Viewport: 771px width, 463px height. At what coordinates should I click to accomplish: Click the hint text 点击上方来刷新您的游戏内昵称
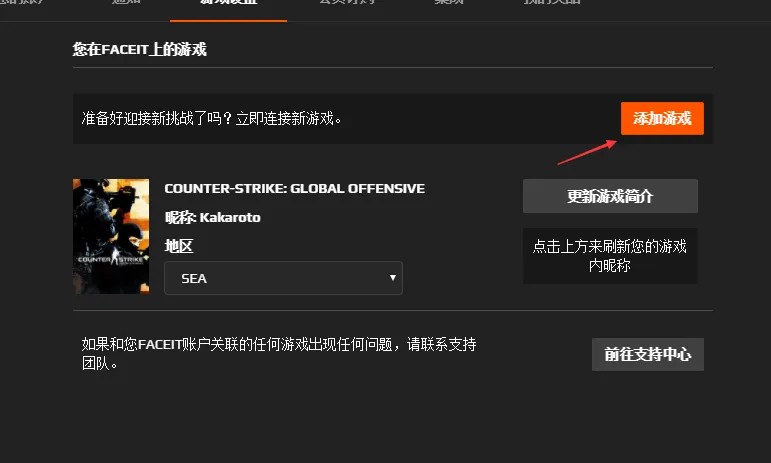(x=610, y=256)
